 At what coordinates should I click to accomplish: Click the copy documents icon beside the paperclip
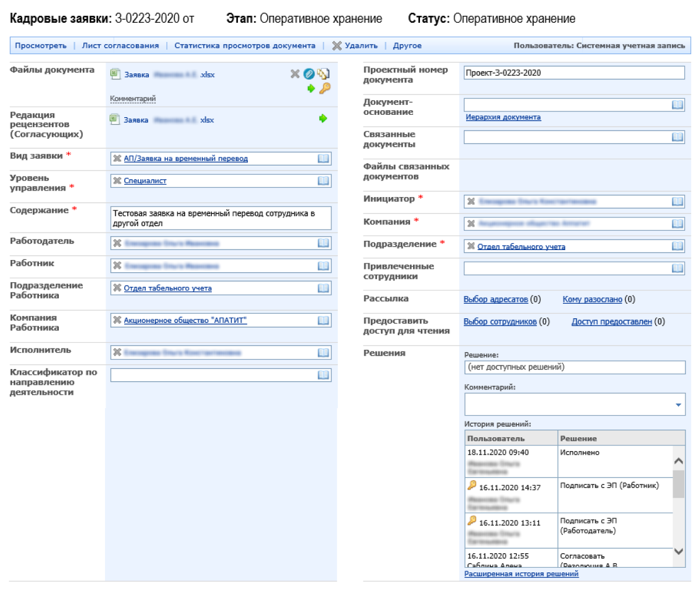click(x=323, y=73)
